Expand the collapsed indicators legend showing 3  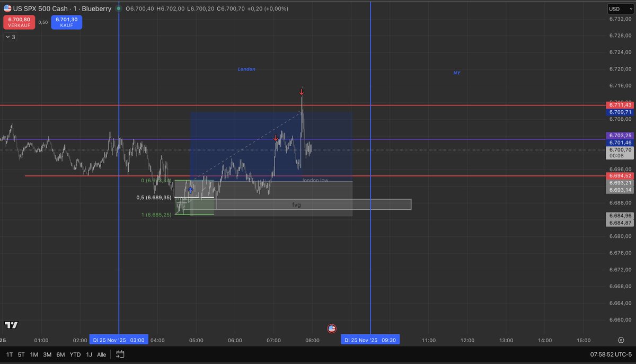[11, 37]
